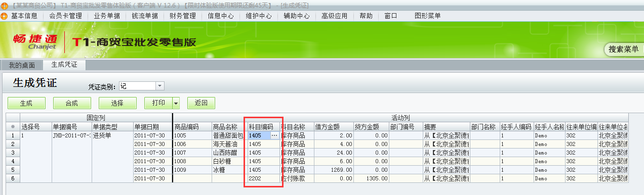Image resolution: width=644 pixels, height=195 pixels.
Task: Open the 财务管理 menu
Action: pos(183,16)
